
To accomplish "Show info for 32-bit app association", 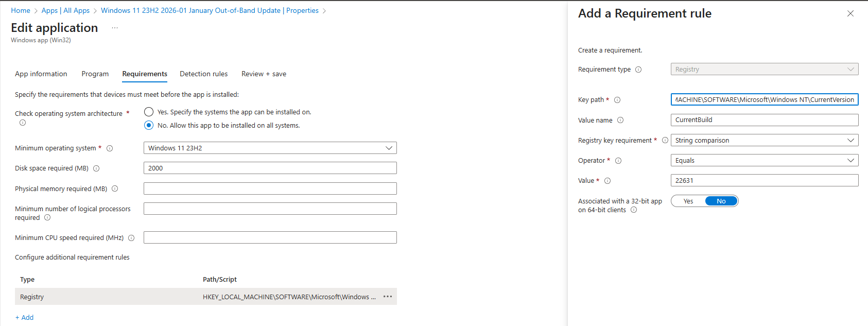I will pos(634,210).
